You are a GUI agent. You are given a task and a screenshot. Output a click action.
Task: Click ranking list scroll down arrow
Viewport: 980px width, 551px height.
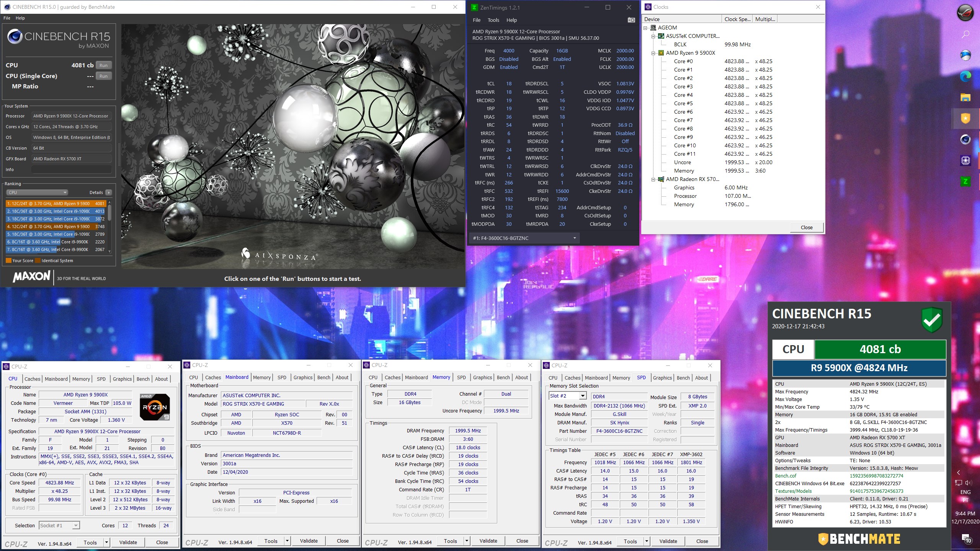pos(109,251)
